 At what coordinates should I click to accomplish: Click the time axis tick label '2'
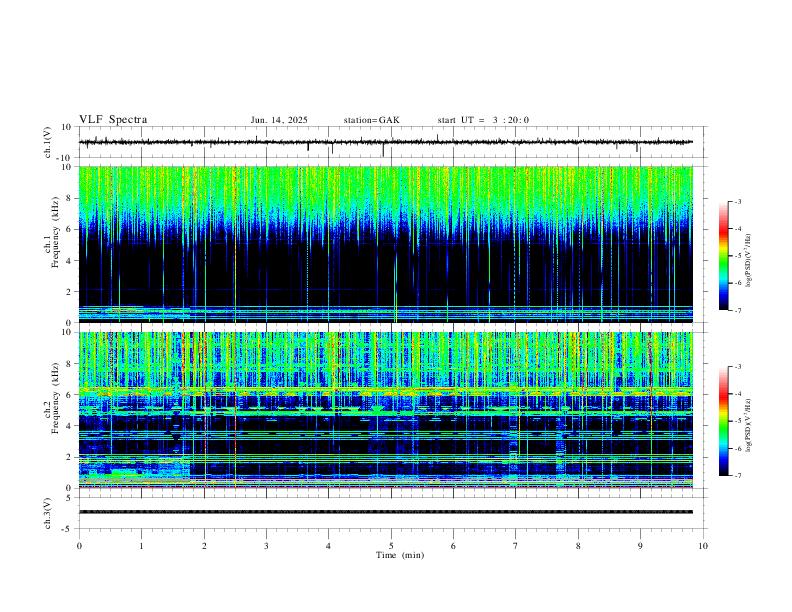click(204, 546)
